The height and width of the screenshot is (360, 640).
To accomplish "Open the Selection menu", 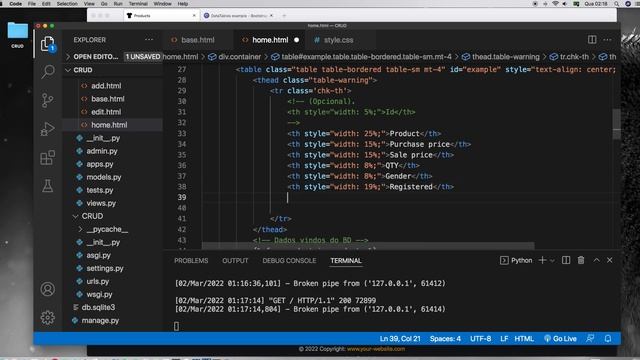I will point(67,4).
